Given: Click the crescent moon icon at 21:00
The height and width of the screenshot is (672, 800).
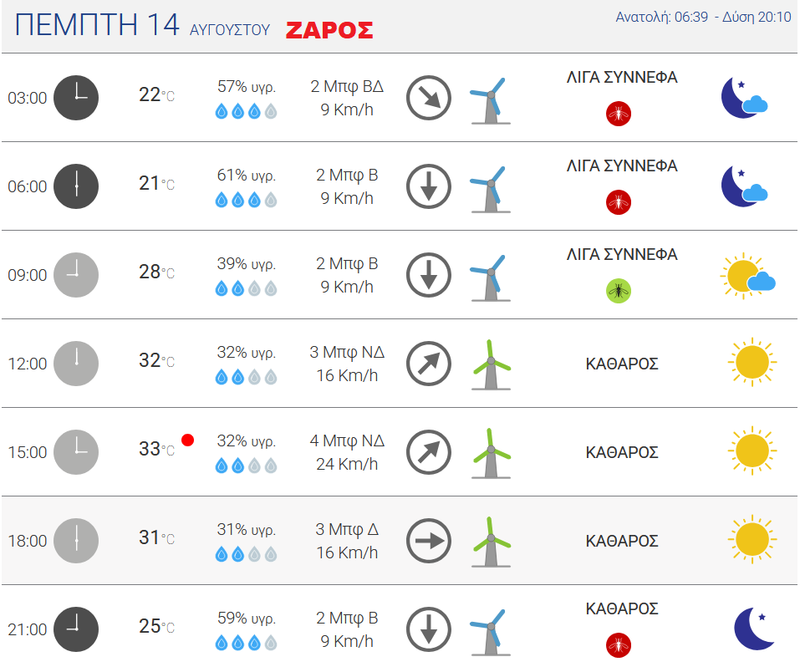Looking at the screenshot, I should point(754,629).
